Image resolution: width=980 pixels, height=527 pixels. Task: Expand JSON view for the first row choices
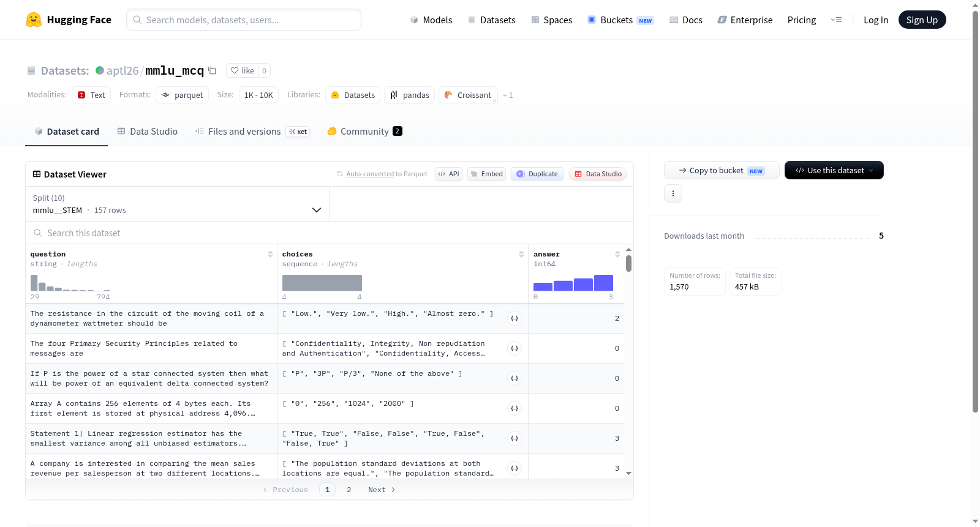514,318
